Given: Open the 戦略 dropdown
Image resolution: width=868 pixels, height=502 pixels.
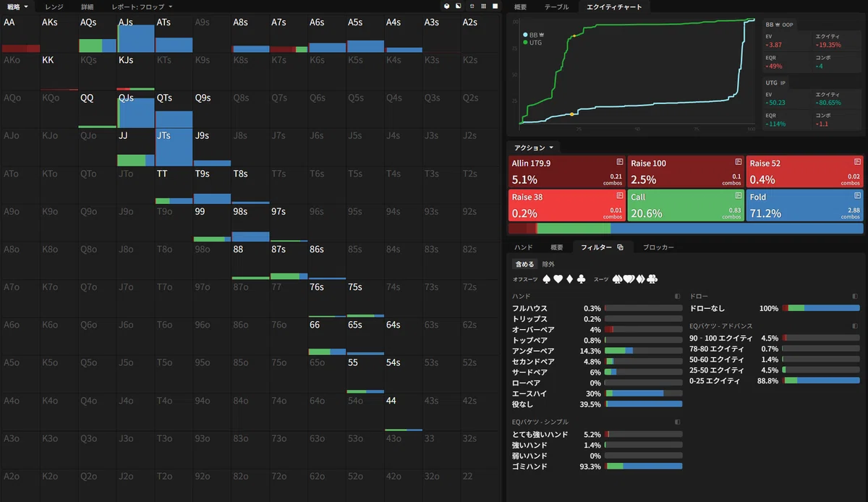Looking at the screenshot, I should click(x=18, y=6).
